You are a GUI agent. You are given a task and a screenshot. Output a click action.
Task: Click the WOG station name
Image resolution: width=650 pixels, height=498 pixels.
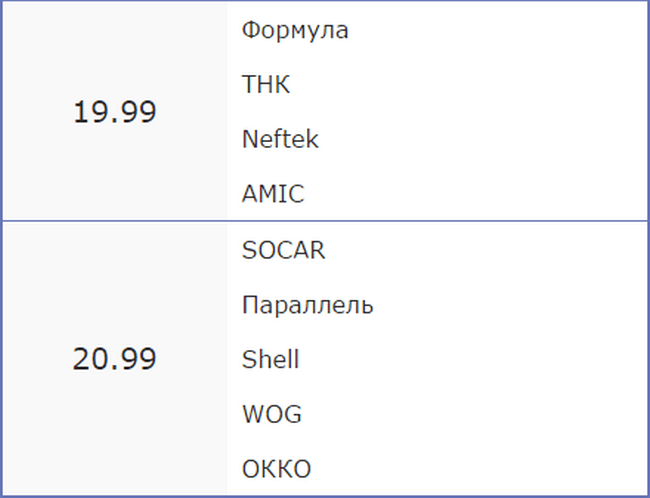[x=272, y=414]
